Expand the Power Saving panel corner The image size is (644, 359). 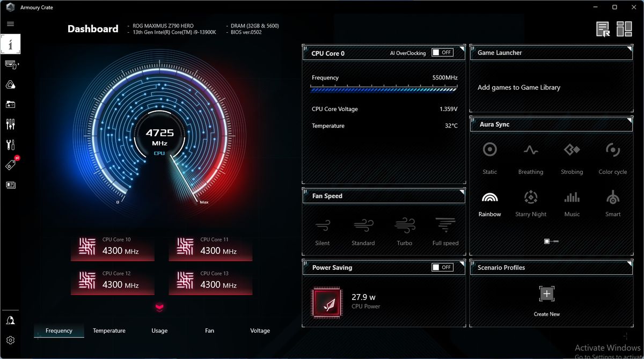coord(462,263)
